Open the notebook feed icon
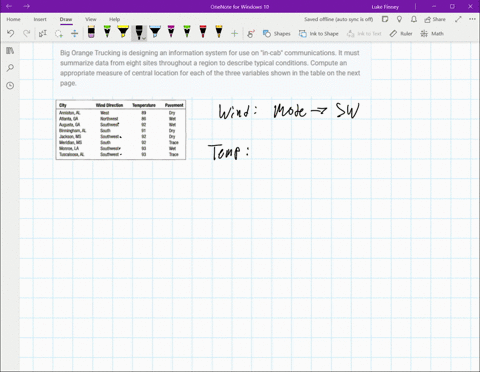Image resolution: width=480 pixels, height=372 pixels. pos(385,19)
